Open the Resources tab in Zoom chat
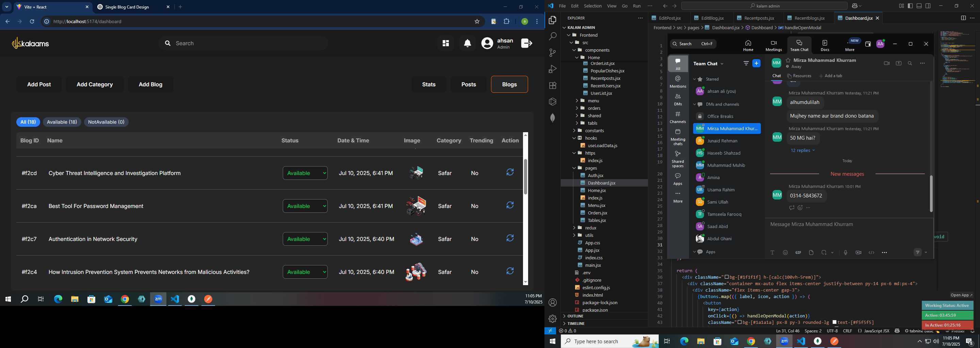Viewport: 980px width, 348px height. 799,75
